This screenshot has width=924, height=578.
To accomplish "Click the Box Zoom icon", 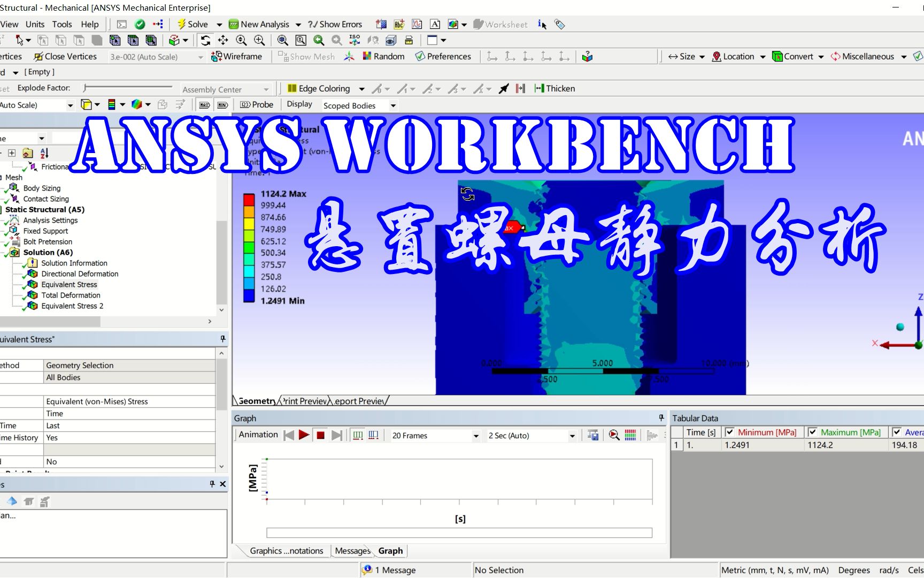I will point(259,40).
